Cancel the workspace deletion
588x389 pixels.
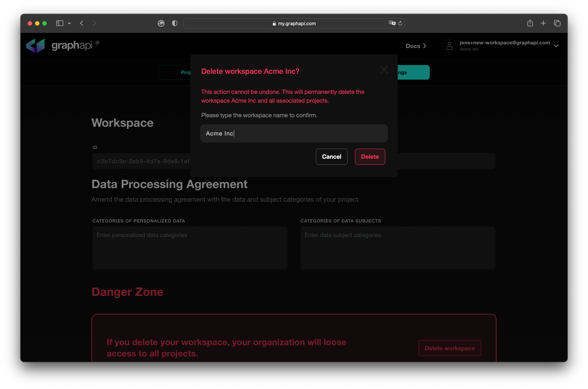[331, 157]
